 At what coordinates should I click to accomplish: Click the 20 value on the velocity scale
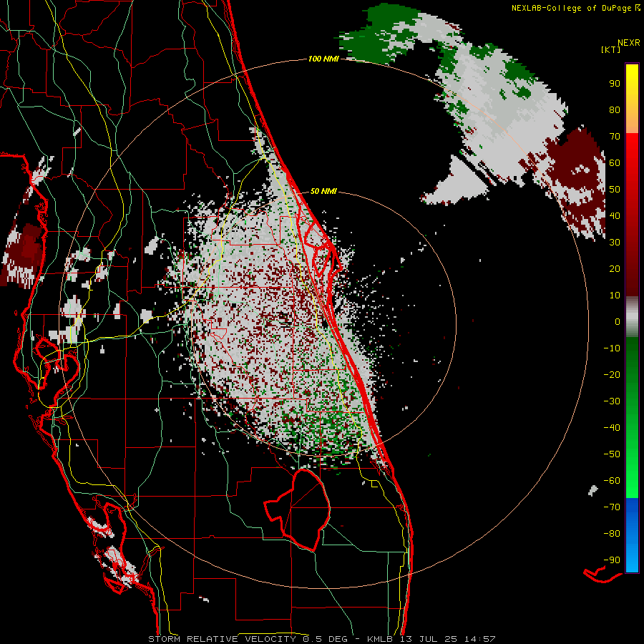point(615,269)
